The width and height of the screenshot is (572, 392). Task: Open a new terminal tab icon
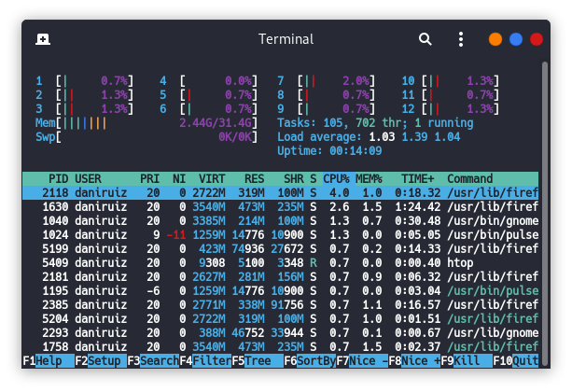(43, 39)
